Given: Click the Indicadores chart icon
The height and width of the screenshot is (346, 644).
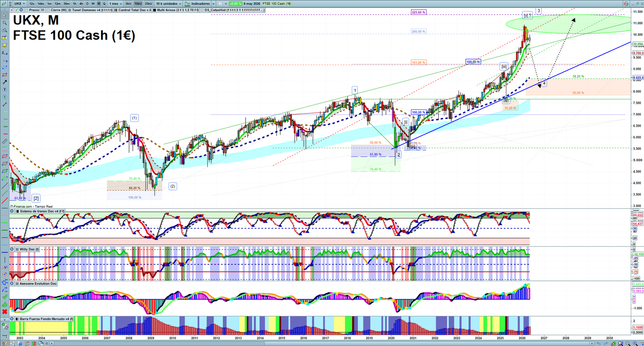Looking at the screenshot, I should click(x=187, y=4).
